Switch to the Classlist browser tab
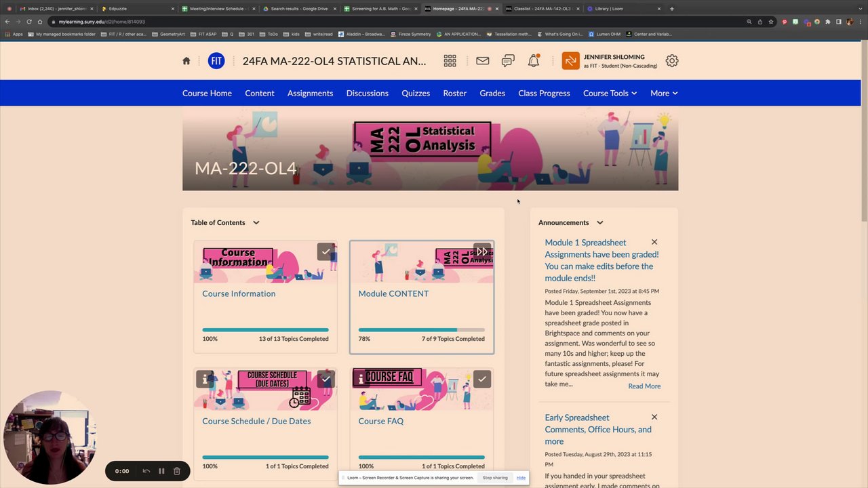The height and width of the screenshot is (488, 868). point(541,9)
